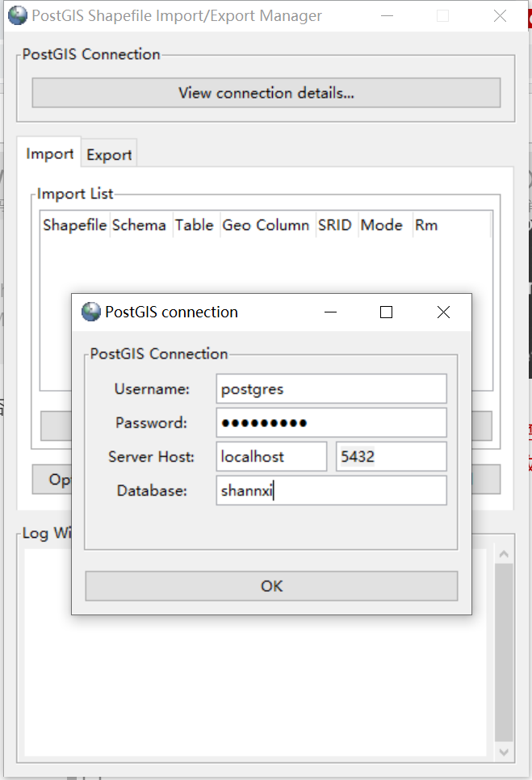Click the Table column header
The height and width of the screenshot is (780, 532).
pos(195,224)
